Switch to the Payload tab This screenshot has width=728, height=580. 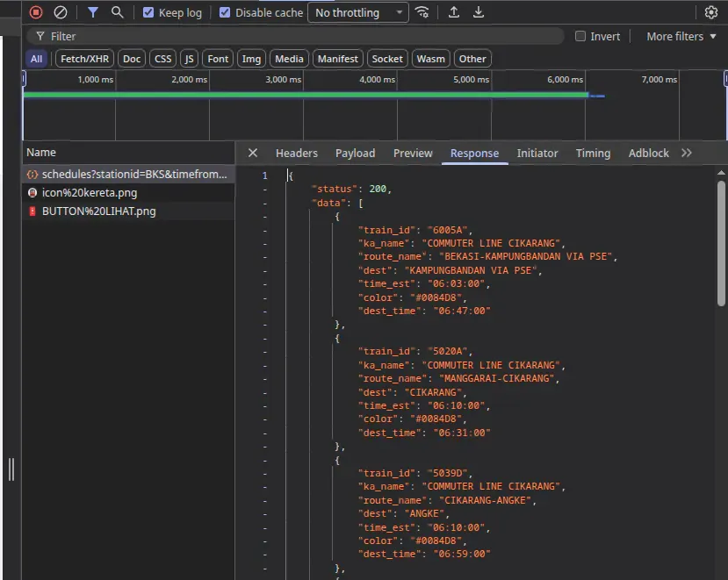coord(355,154)
